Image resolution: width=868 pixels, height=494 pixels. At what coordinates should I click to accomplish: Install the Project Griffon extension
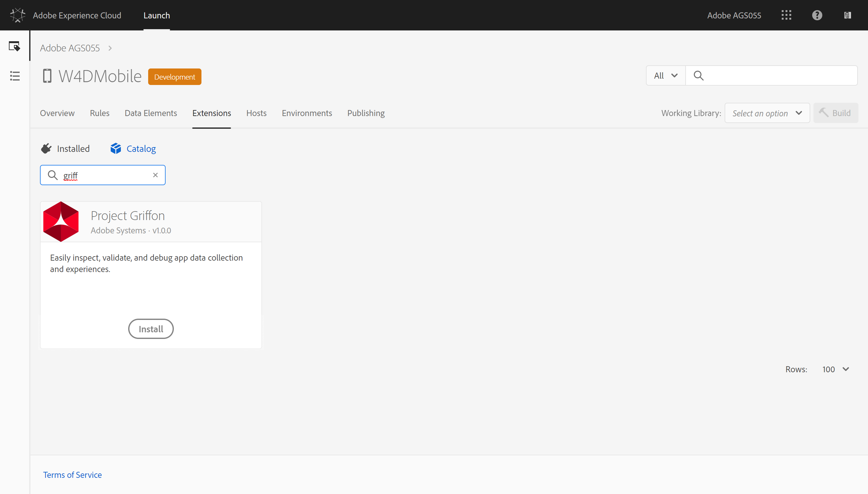(x=151, y=328)
